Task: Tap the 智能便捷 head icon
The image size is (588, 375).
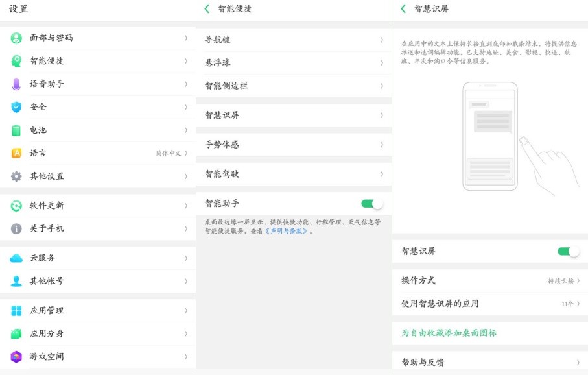Action: point(16,61)
